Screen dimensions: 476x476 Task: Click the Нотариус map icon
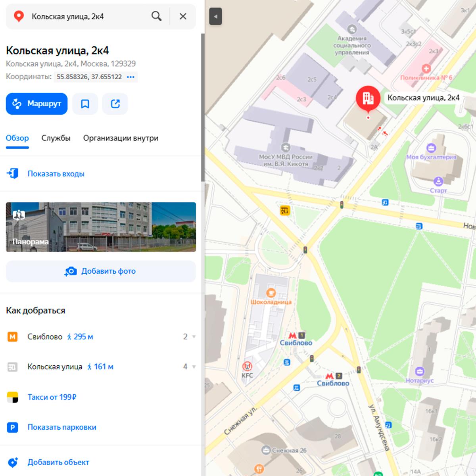[x=420, y=372]
